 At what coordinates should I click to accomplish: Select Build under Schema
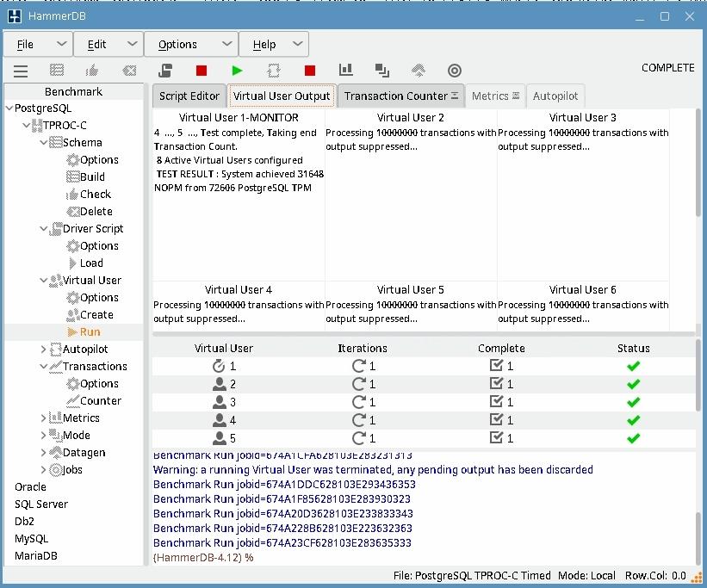(x=92, y=177)
